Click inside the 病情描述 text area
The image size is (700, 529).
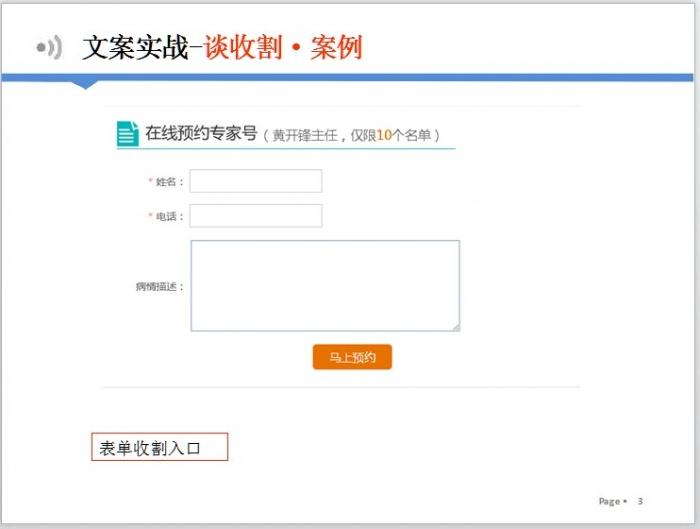(325, 285)
